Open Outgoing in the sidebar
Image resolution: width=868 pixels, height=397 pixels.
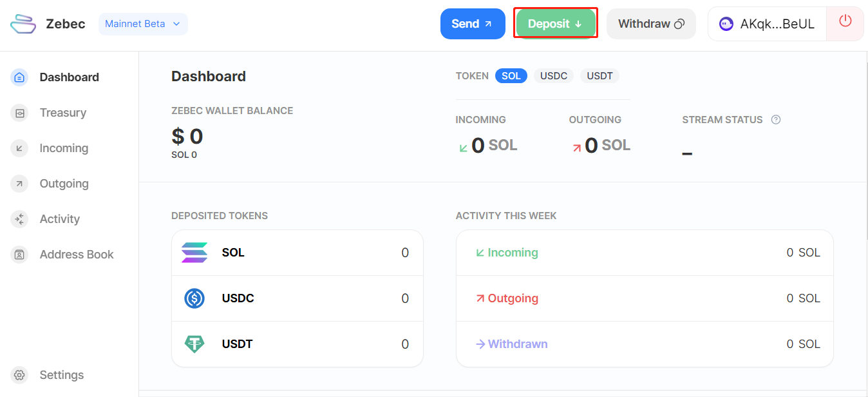point(64,184)
